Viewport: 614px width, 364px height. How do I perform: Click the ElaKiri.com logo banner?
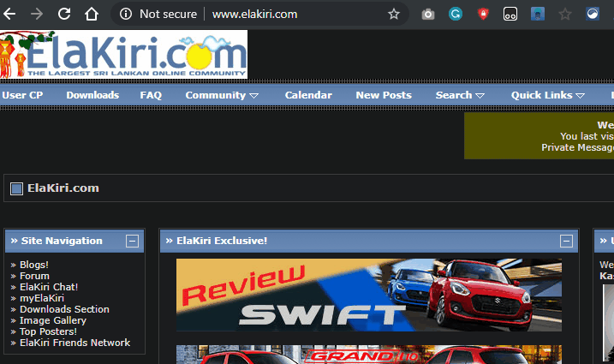click(x=123, y=55)
